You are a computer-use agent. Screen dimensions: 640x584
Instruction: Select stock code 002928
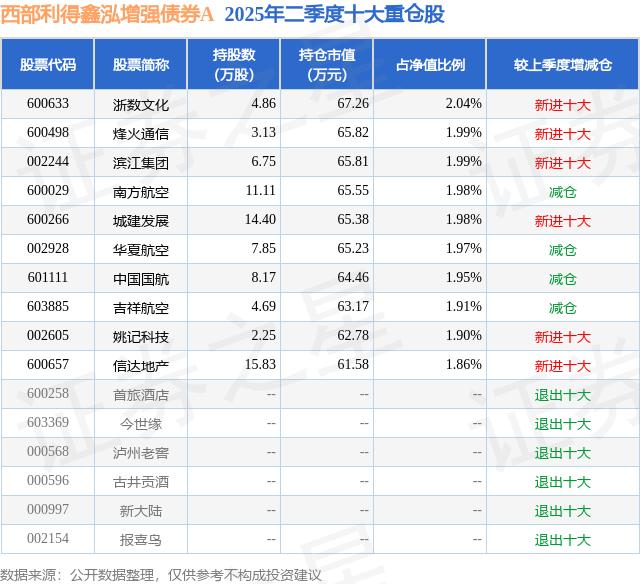[x=48, y=249]
